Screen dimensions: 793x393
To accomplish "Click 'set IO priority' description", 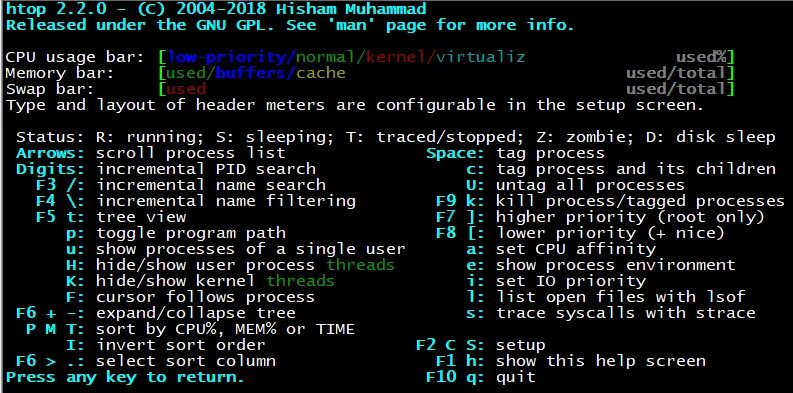I will pyautogui.click(x=570, y=281).
